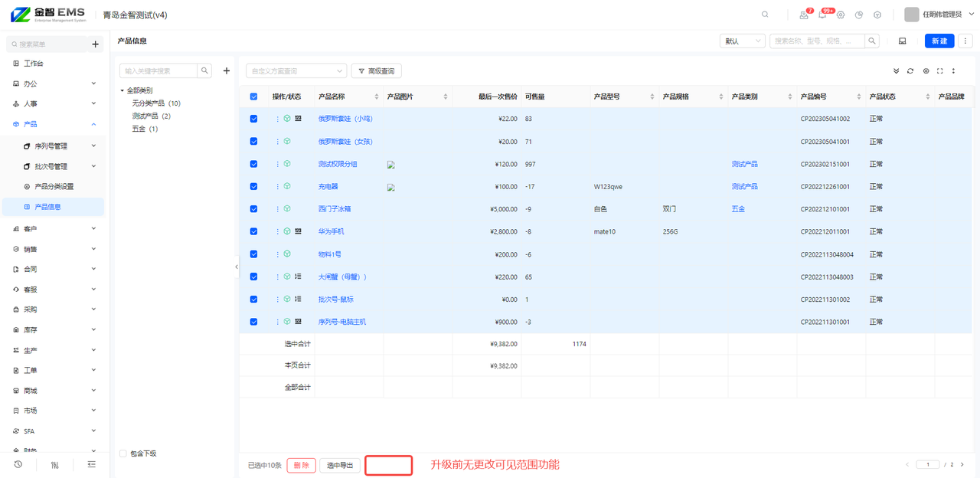Open the settings gear in the top header

(841, 15)
